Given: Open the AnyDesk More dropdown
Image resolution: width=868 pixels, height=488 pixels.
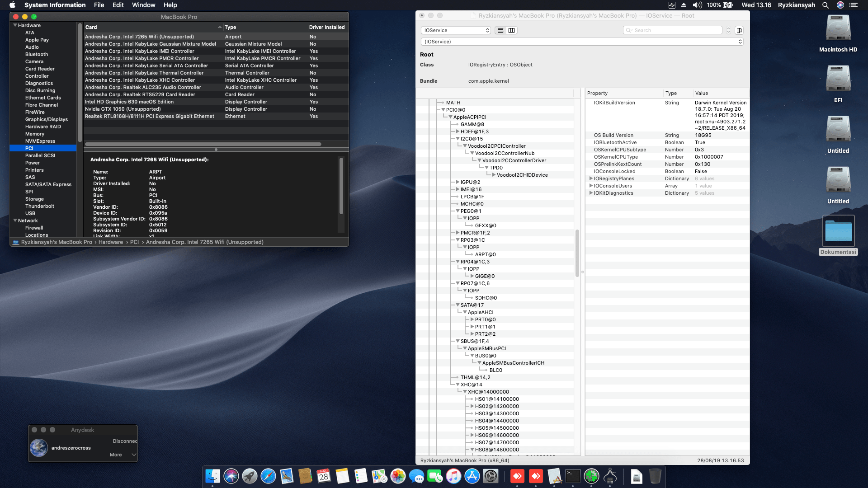Looking at the screenshot, I should click(x=123, y=455).
